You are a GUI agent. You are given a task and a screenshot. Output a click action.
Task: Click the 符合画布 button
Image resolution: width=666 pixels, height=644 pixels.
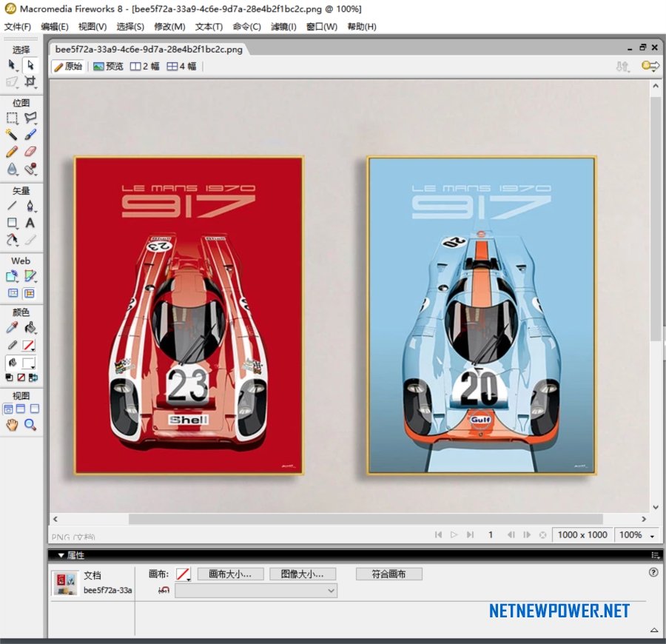389,574
